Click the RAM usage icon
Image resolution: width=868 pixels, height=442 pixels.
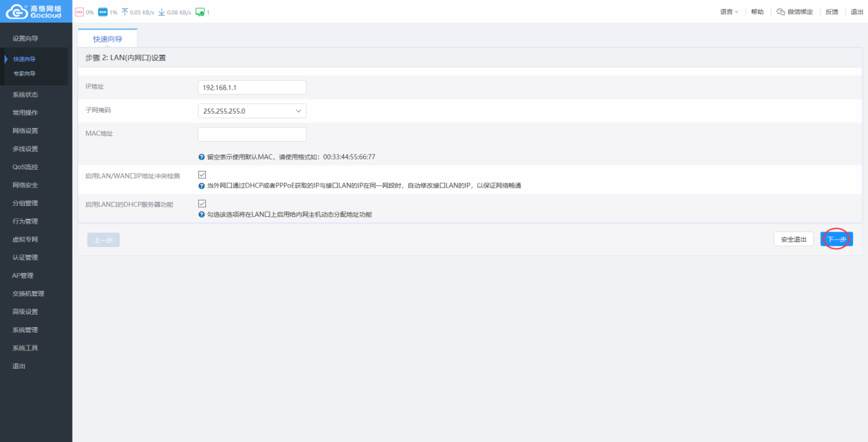103,12
